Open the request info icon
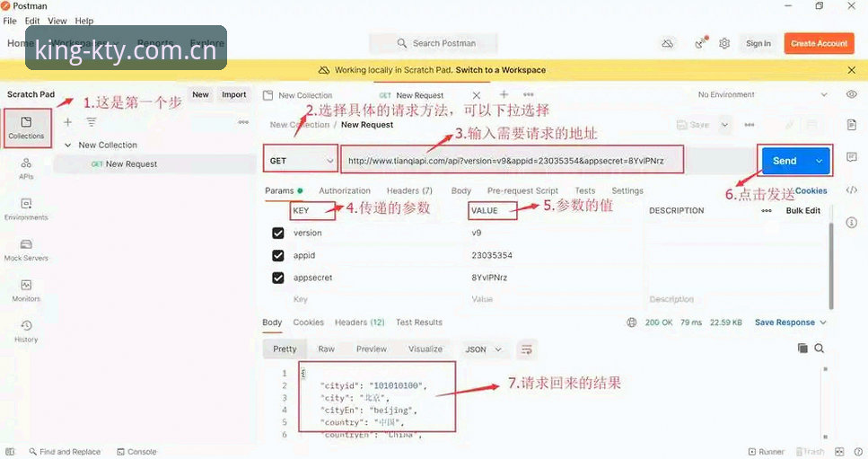 pyautogui.click(x=851, y=223)
